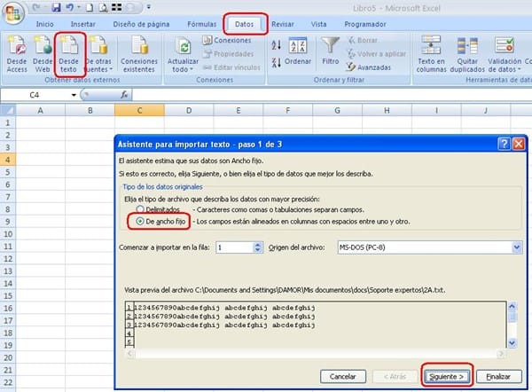
Task: Sort ascending A to Z
Action: 276,44
